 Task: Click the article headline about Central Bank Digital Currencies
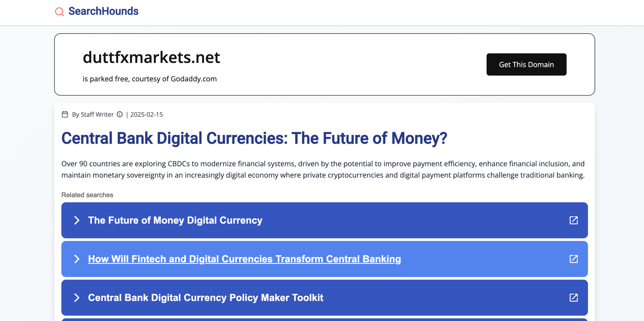click(255, 138)
